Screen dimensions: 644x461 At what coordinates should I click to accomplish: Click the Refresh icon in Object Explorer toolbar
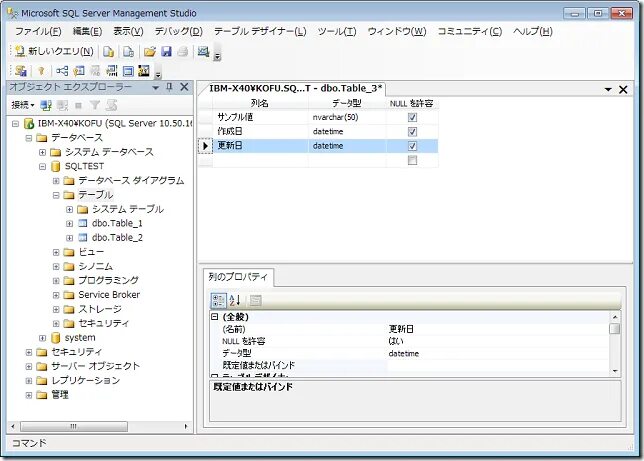112,105
